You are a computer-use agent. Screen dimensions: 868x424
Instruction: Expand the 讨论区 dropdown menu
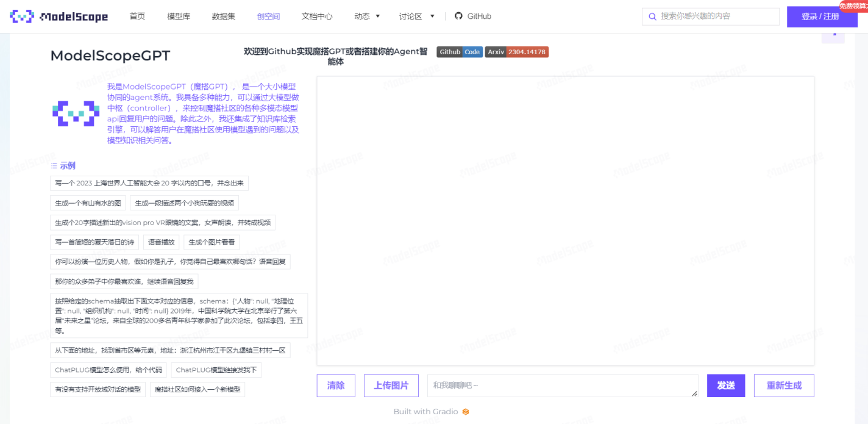pos(416,16)
